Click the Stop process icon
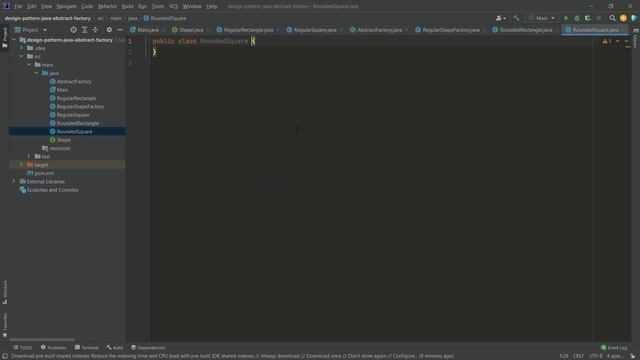 [x=599, y=18]
